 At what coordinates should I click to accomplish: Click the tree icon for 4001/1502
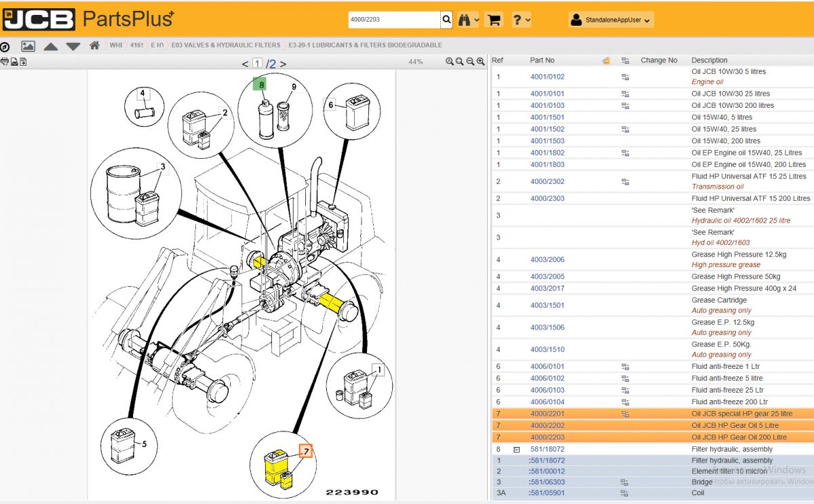625,129
